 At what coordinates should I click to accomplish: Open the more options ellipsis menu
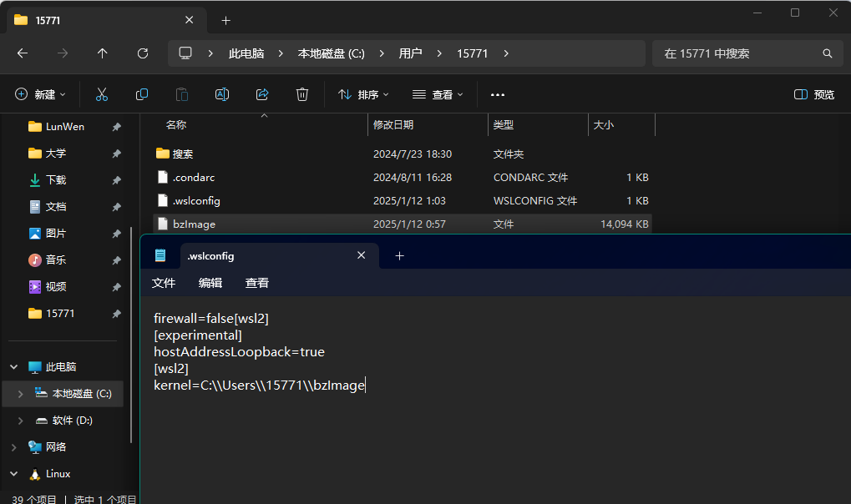[x=498, y=94]
